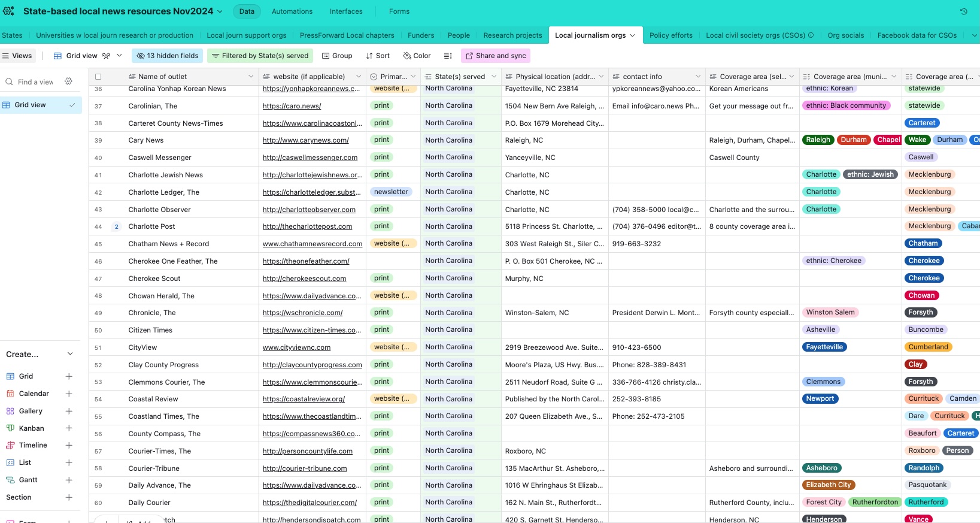Image resolution: width=980 pixels, height=523 pixels.
Task: Click the Color paint bucket tool
Action: pos(417,56)
